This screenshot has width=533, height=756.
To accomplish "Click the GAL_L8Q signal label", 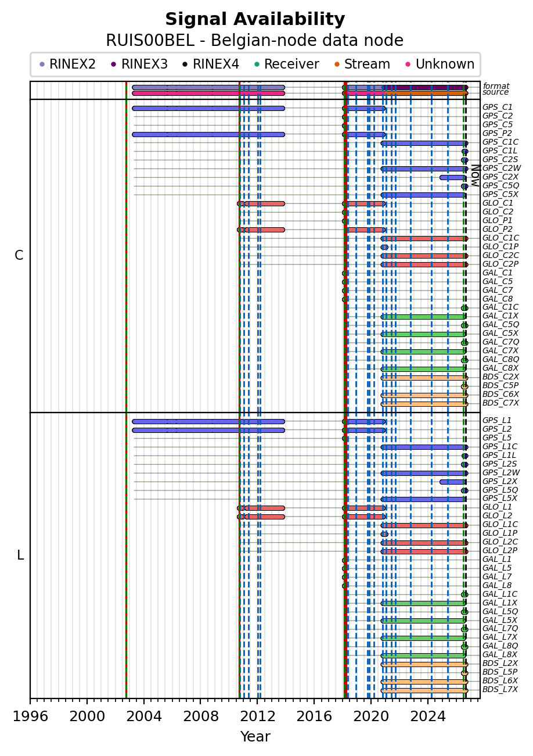I will pos(500,646).
